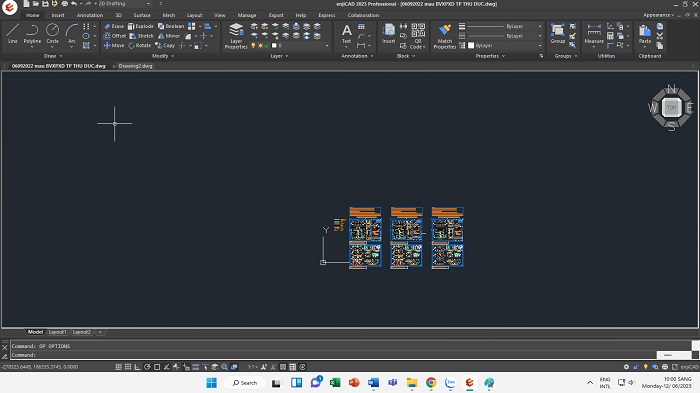
Task: Toggle ortho mode in status bar
Action: [x=138, y=367]
